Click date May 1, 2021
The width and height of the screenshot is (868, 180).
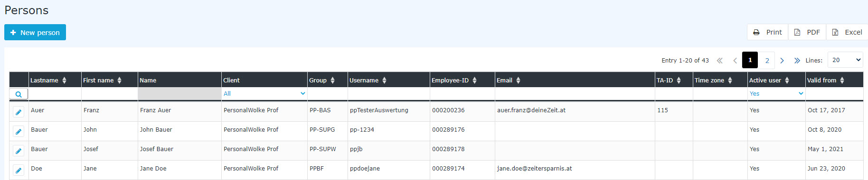click(x=825, y=149)
